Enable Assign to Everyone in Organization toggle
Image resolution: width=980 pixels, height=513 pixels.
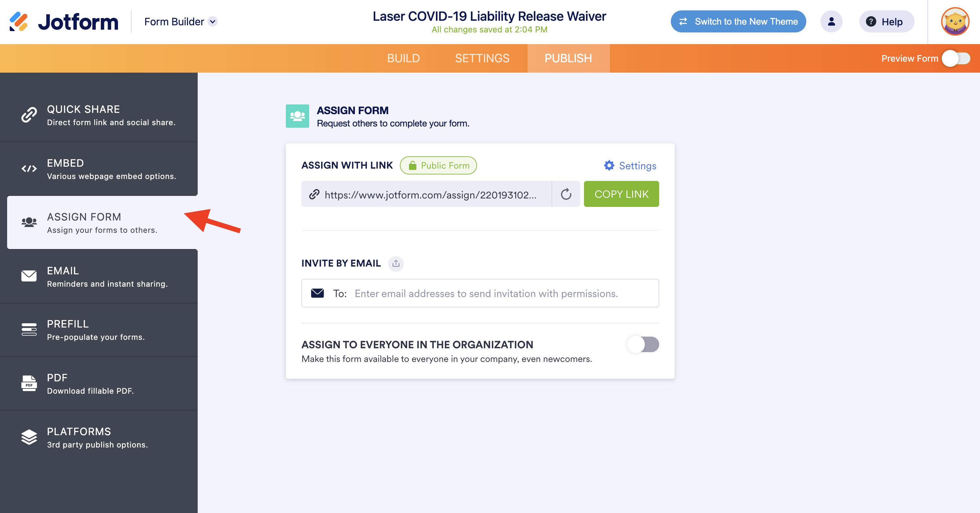[643, 344]
